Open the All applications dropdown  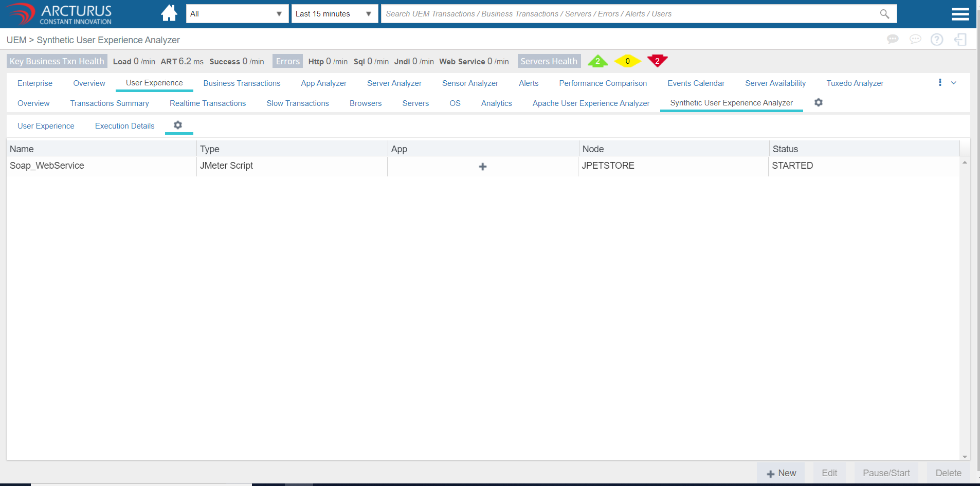tap(237, 14)
